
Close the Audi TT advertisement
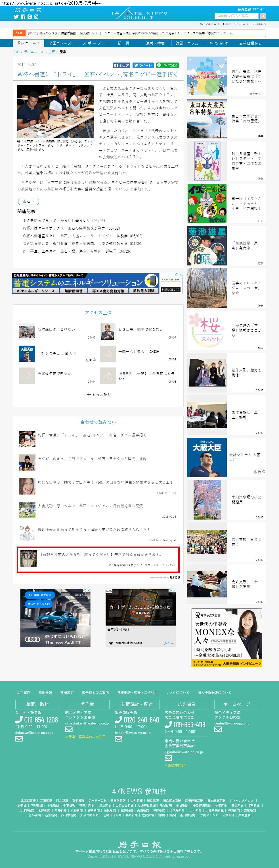[x=89, y=591]
